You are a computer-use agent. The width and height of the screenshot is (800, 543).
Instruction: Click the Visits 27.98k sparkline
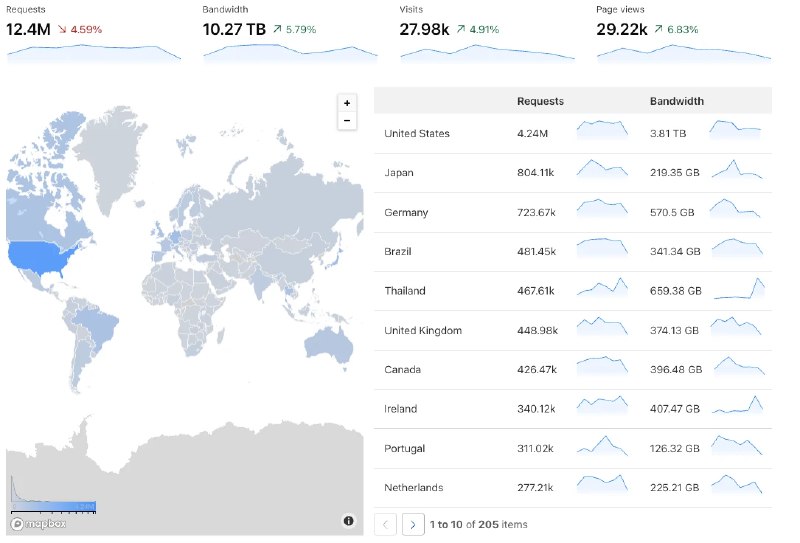pos(487,52)
